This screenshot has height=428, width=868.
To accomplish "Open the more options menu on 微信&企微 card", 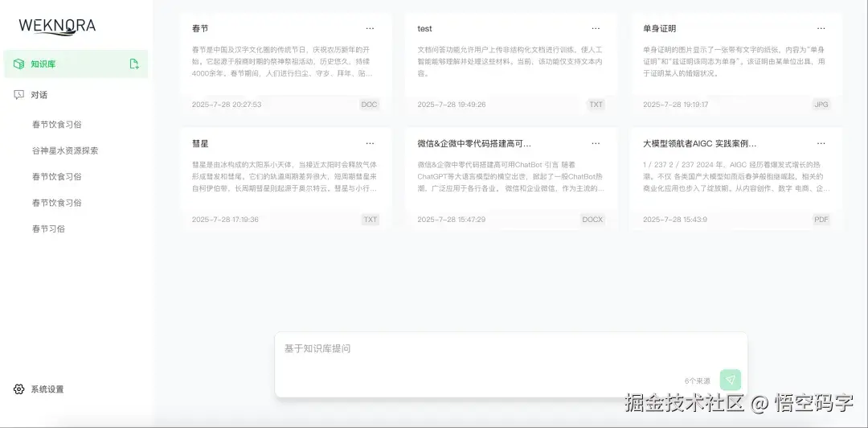I will 596,143.
